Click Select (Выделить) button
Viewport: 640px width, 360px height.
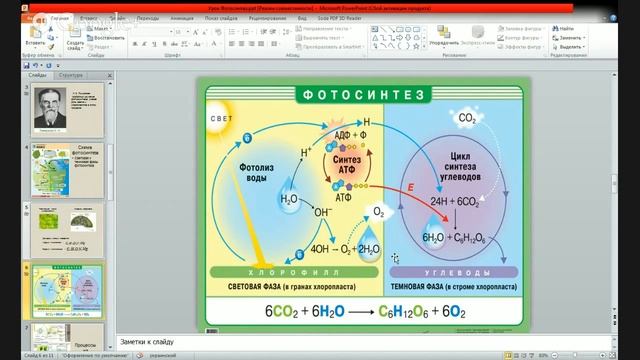[568, 47]
